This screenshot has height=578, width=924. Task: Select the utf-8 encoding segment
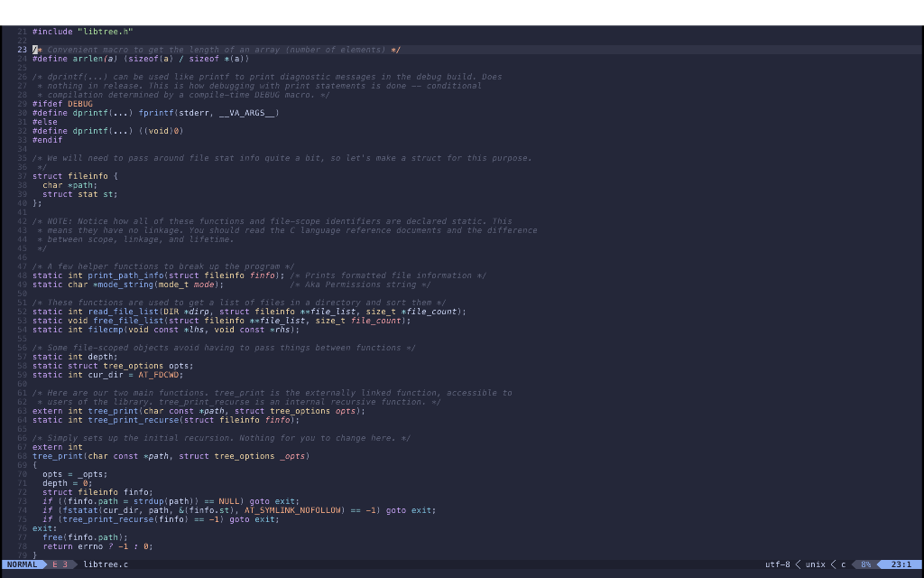click(x=778, y=564)
